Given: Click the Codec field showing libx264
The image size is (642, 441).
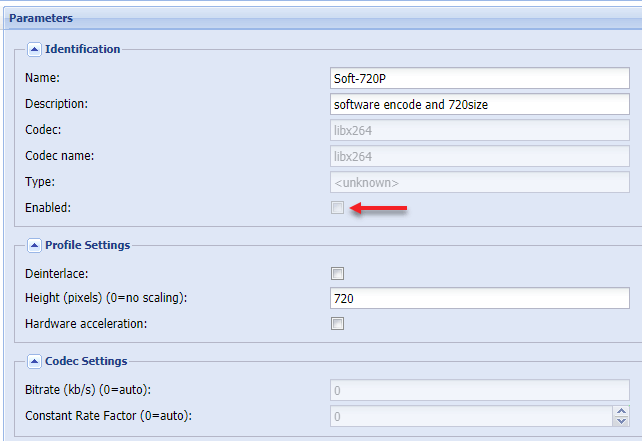Looking at the screenshot, I should [478, 130].
